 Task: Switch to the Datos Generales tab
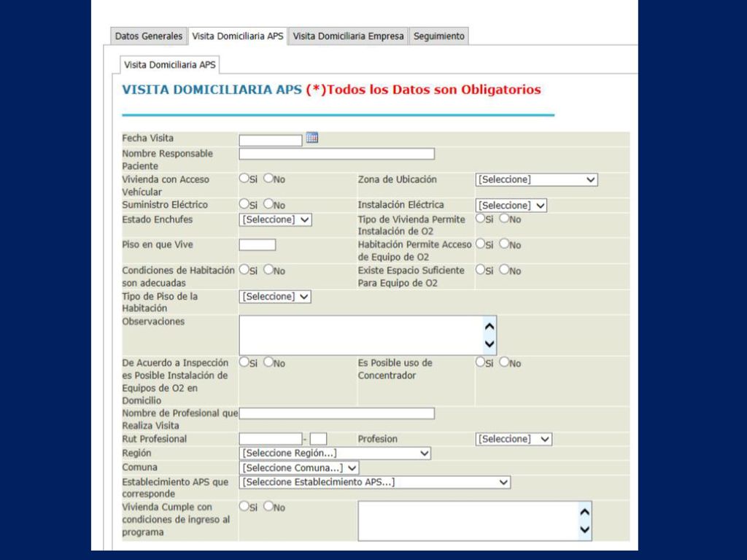click(149, 36)
